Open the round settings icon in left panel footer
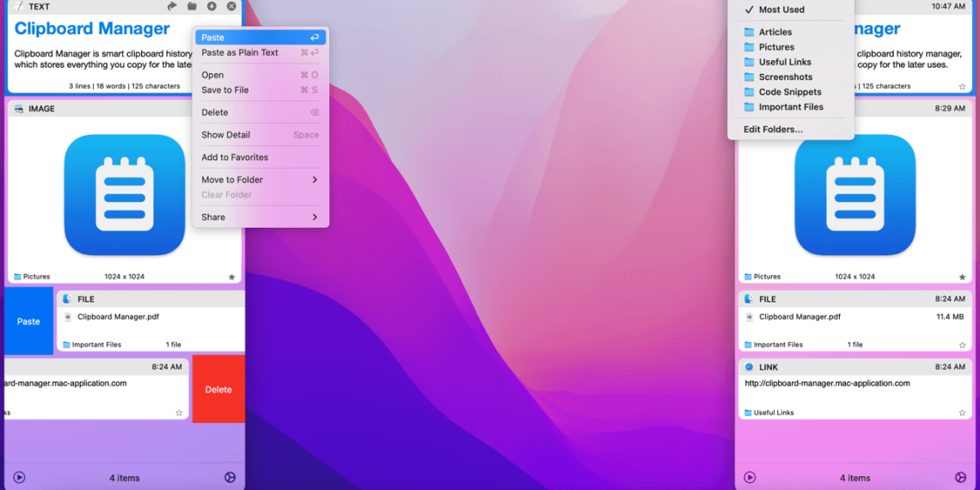 [x=230, y=477]
